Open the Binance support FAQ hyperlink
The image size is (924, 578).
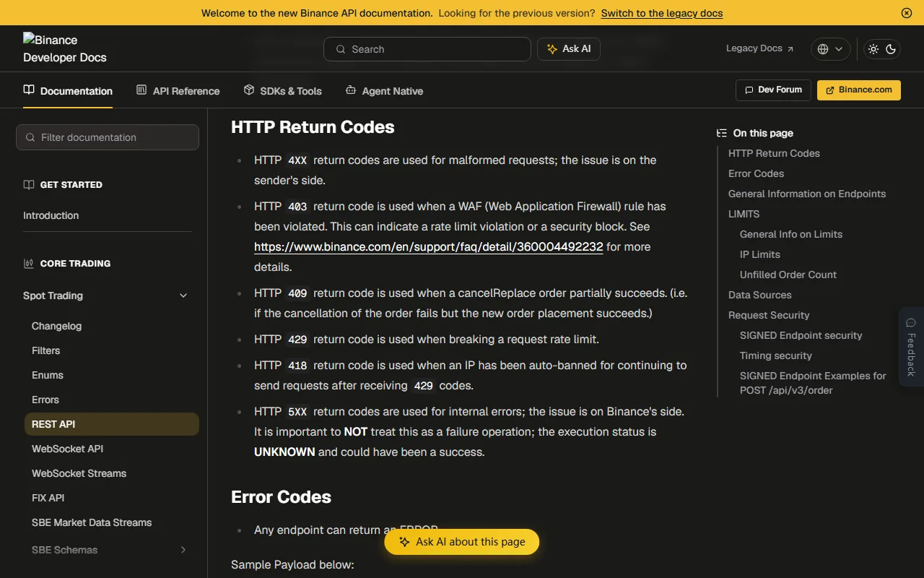coord(429,246)
